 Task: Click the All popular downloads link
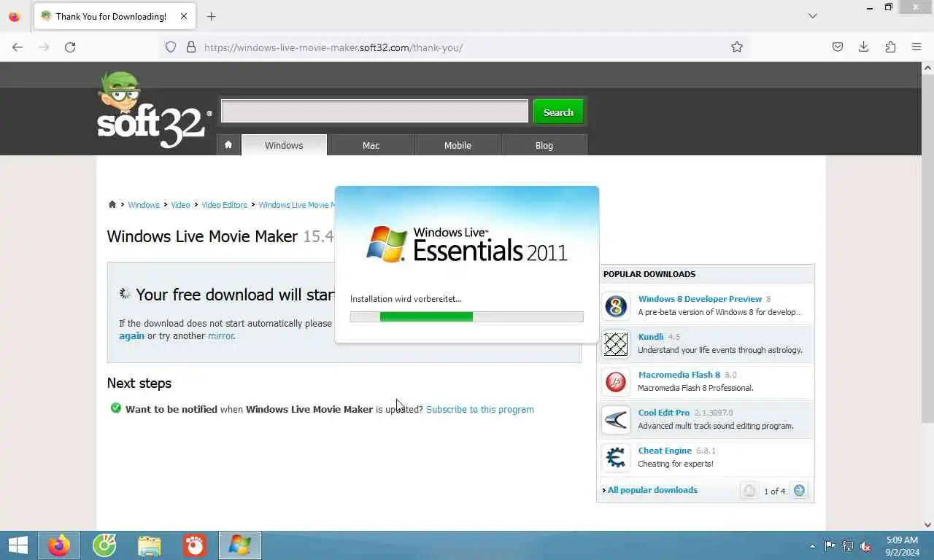[652, 490]
